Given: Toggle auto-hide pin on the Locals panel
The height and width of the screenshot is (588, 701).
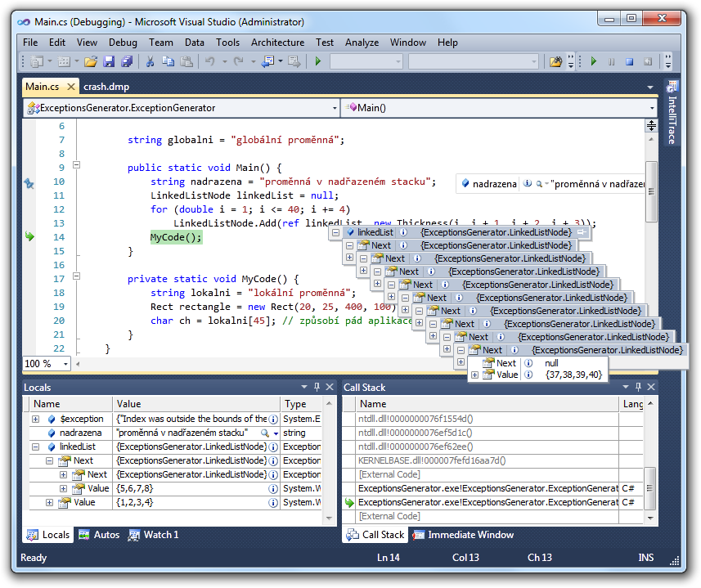Looking at the screenshot, I should [x=317, y=387].
